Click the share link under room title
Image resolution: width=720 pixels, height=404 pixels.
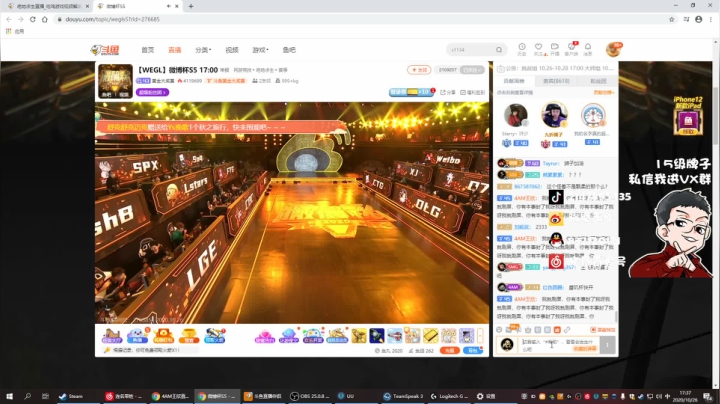448,92
